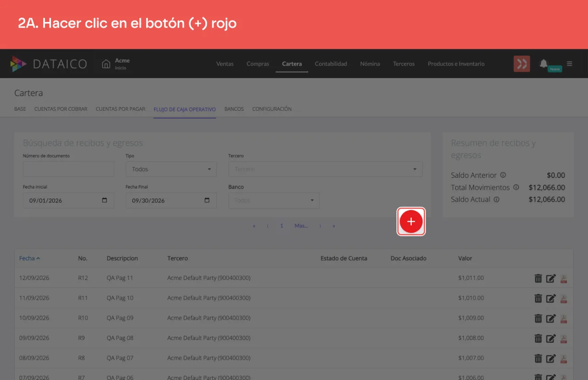Click the red plus add button
This screenshot has width=588, height=380.
tap(411, 221)
